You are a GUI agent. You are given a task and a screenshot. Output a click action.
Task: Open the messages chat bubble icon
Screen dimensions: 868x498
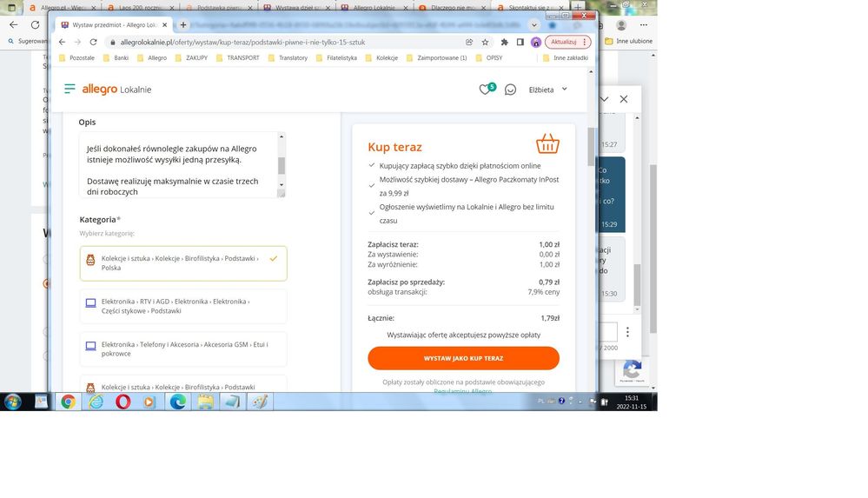(x=510, y=90)
